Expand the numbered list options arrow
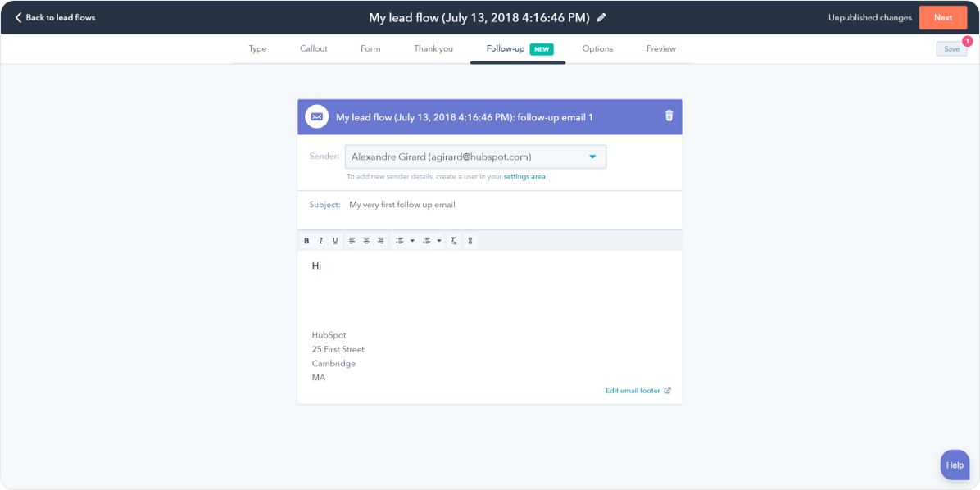980x490 pixels. 439,241
